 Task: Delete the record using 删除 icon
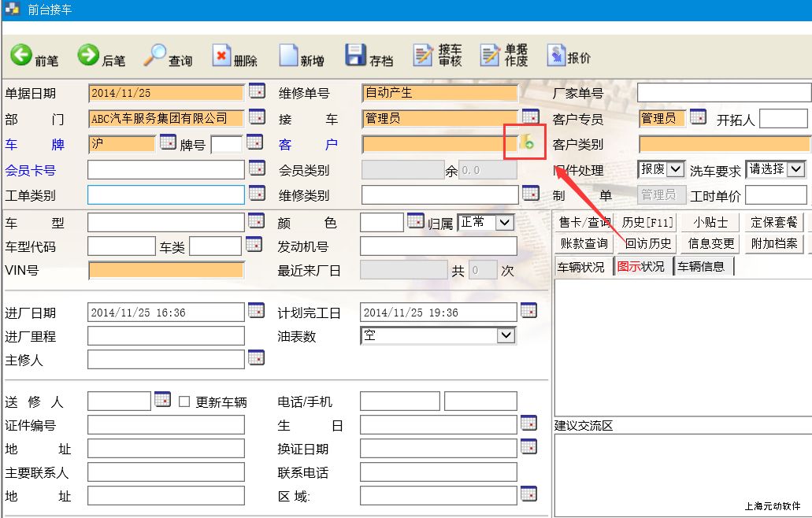(221, 55)
